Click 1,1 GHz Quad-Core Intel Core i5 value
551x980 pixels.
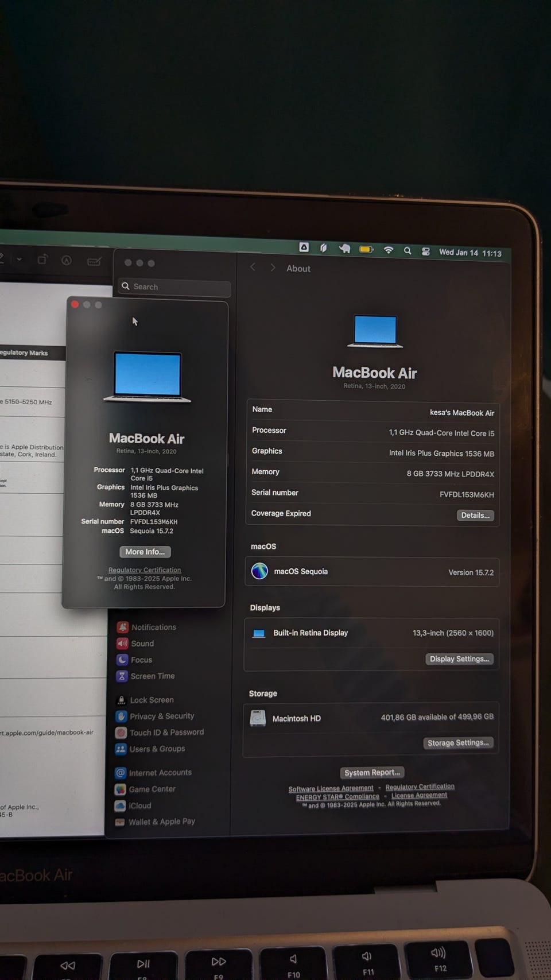tap(441, 433)
